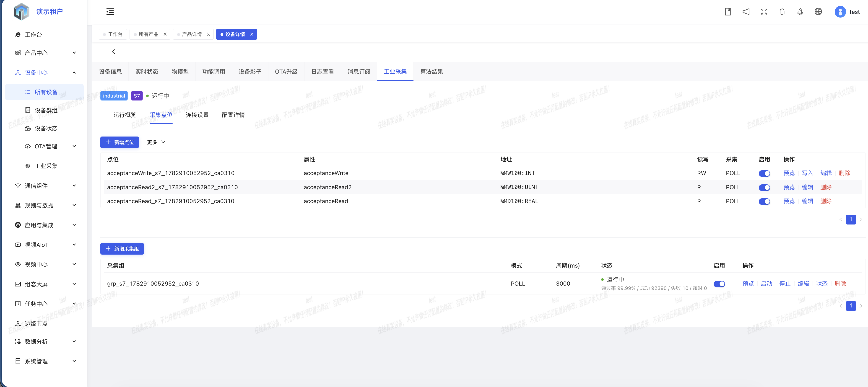868x387 pixels.
Task: Expand 应用与集成 menu
Action: 74,225
